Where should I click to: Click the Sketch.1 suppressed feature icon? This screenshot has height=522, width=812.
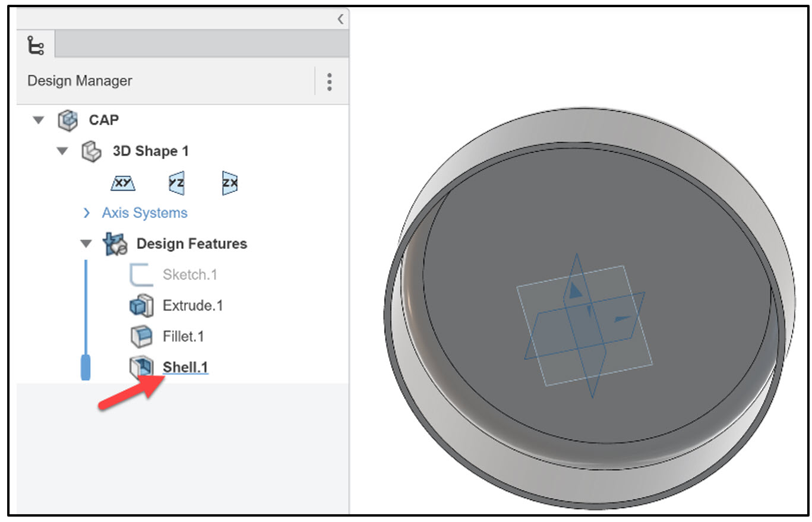141,274
